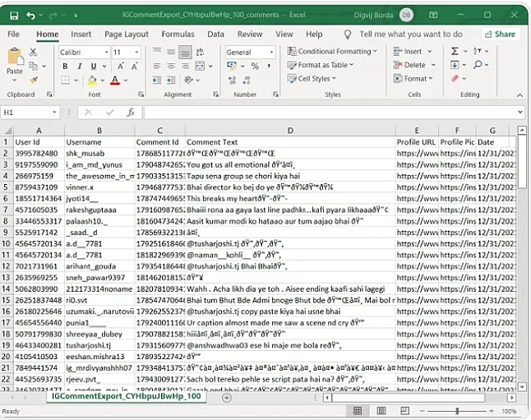Screen dimensions: 531x420
Task: Switch to the Formulas tab
Action: click(178, 35)
